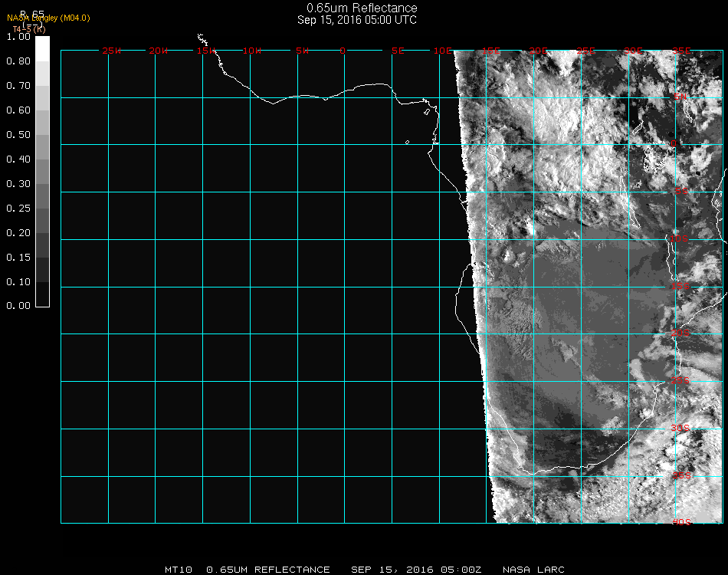Click the NASA Langley (M04.0) label
Screen dimensions: 728x575
(48, 18)
